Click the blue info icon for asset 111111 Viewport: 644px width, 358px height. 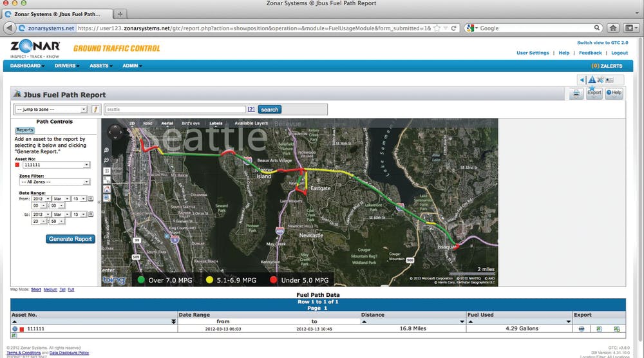(15, 329)
